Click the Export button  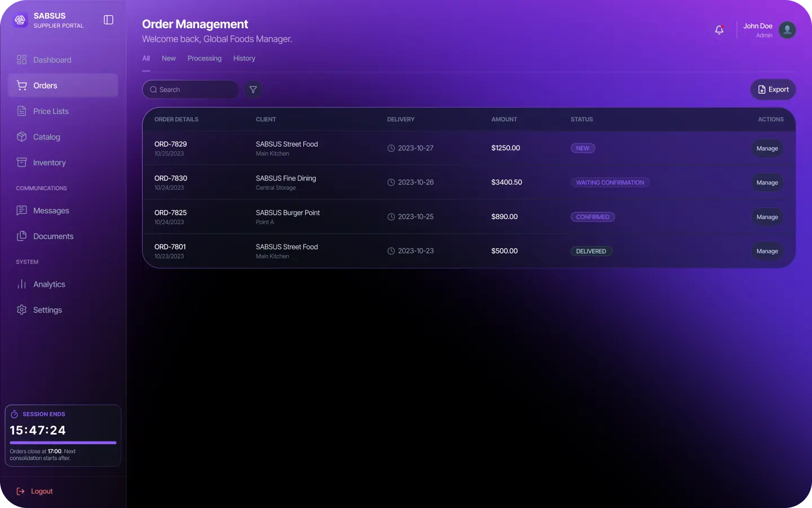[773, 89]
